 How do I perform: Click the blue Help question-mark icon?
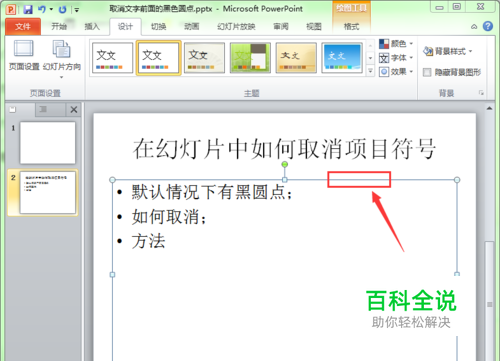click(488, 26)
